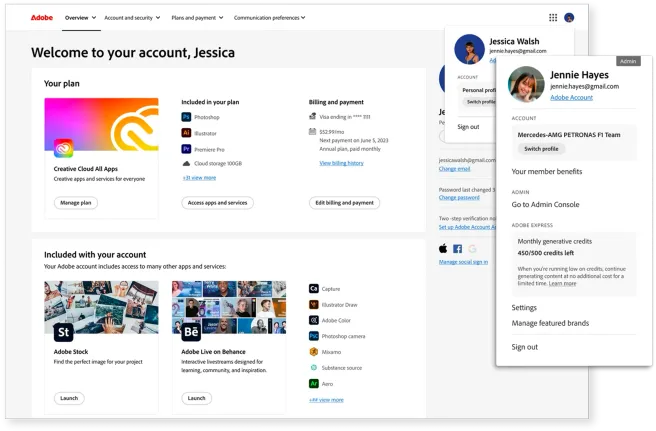Click Change password link
The image size is (656, 431).
[x=459, y=198]
